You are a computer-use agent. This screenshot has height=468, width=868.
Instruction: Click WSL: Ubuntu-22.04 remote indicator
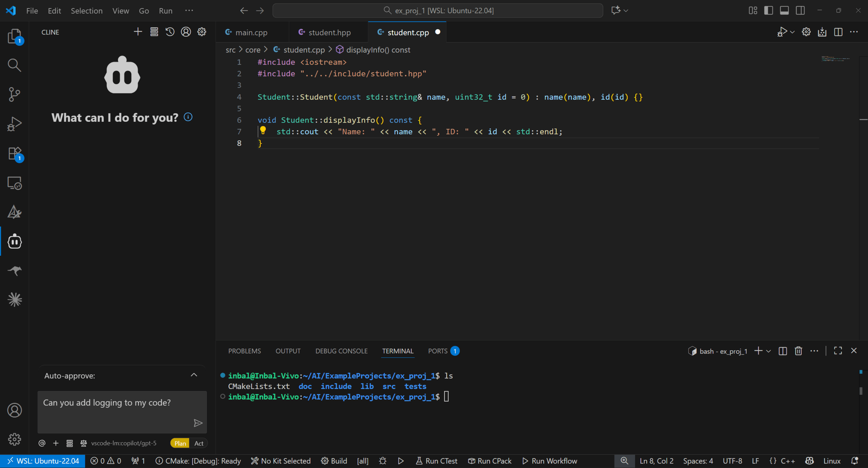[43, 461]
